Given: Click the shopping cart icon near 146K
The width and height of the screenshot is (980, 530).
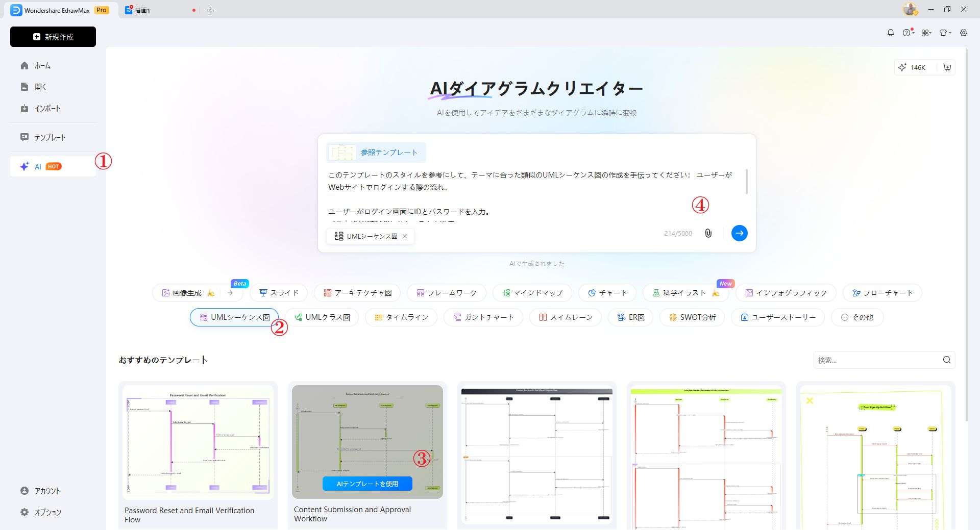Looking at the screenshot, I should point(947,67).
